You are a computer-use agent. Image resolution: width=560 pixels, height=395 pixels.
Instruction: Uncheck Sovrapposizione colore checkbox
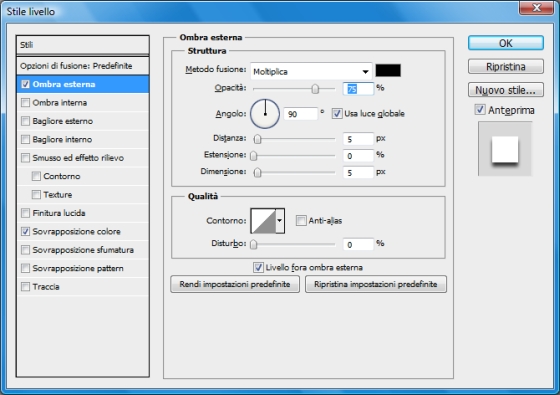(25, 231)
